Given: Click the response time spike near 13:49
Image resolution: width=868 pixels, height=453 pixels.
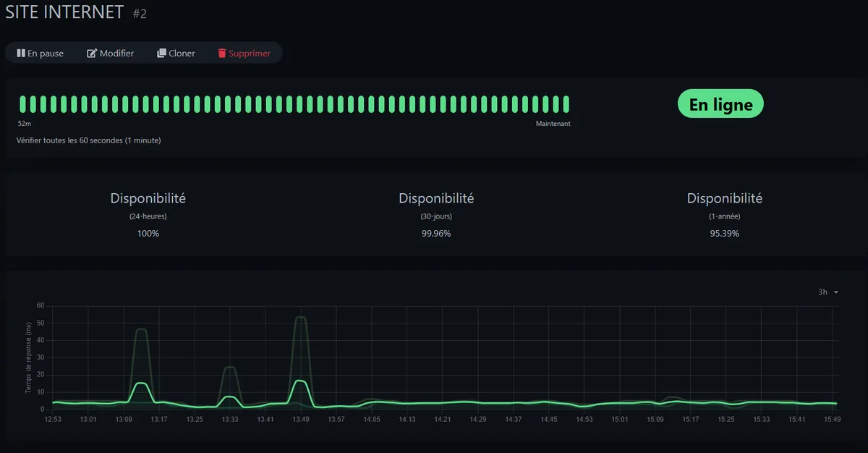Looking at the screenshot, I should point(301,318).
